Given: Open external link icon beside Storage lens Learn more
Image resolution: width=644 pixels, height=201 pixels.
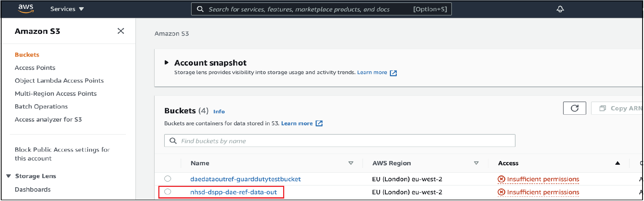Looking at the screenshot, I should tap(393, 73).
